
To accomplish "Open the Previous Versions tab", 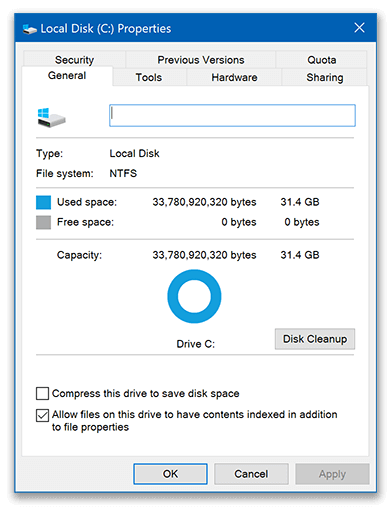I will [201, 60].
